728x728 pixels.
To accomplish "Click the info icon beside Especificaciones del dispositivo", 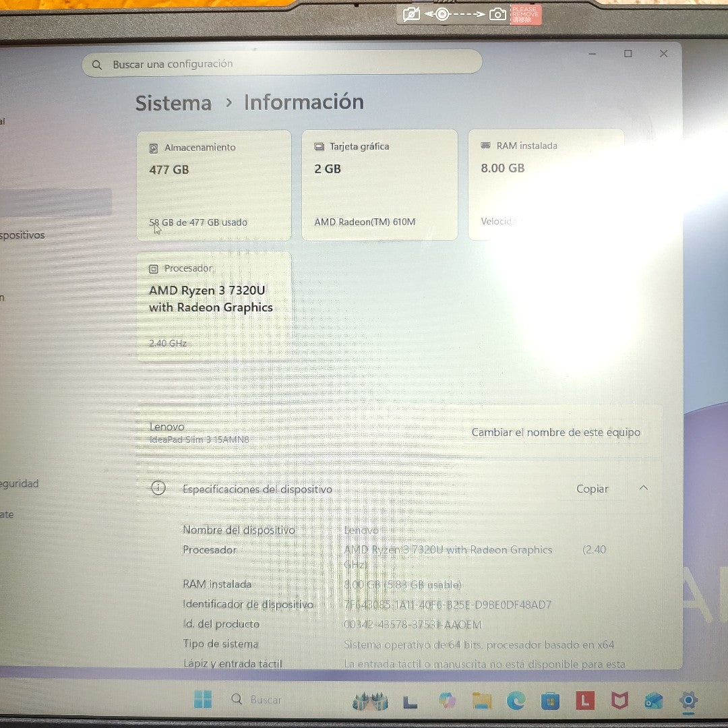I will [x=158, y=487].
